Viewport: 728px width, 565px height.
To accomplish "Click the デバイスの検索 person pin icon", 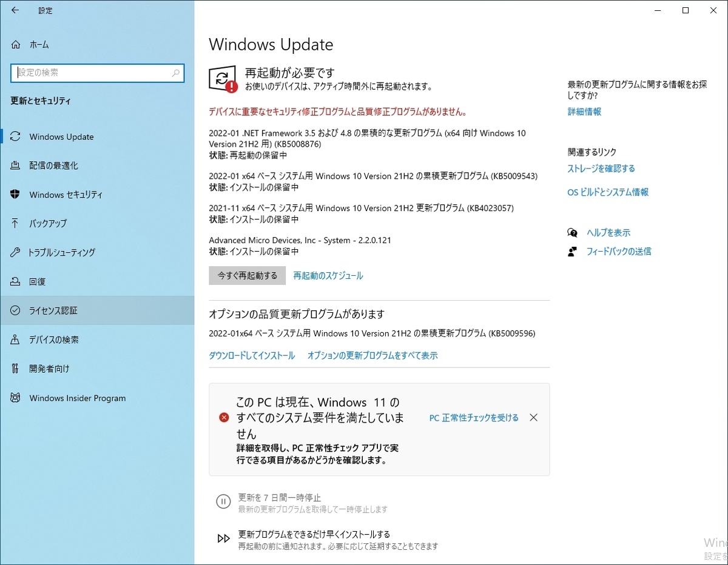I will coord(16,339).
